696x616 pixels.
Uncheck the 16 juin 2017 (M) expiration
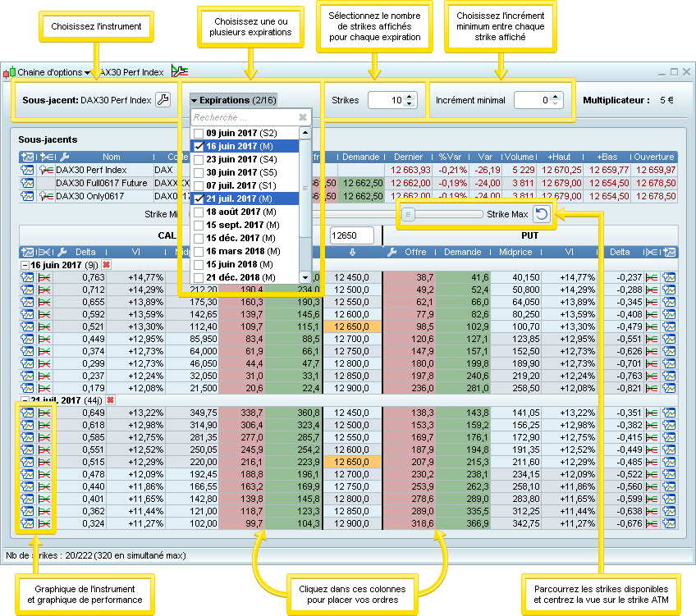[198, 146]
